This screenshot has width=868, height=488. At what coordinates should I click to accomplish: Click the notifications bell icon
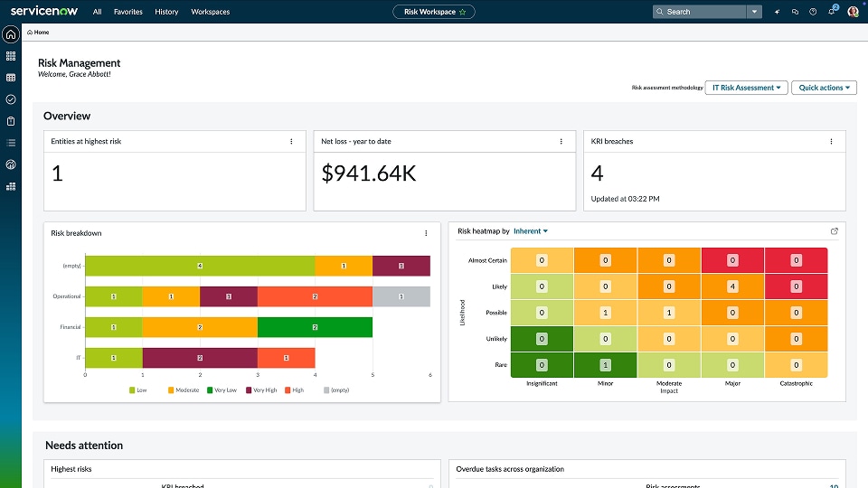(x=832, y=12)
